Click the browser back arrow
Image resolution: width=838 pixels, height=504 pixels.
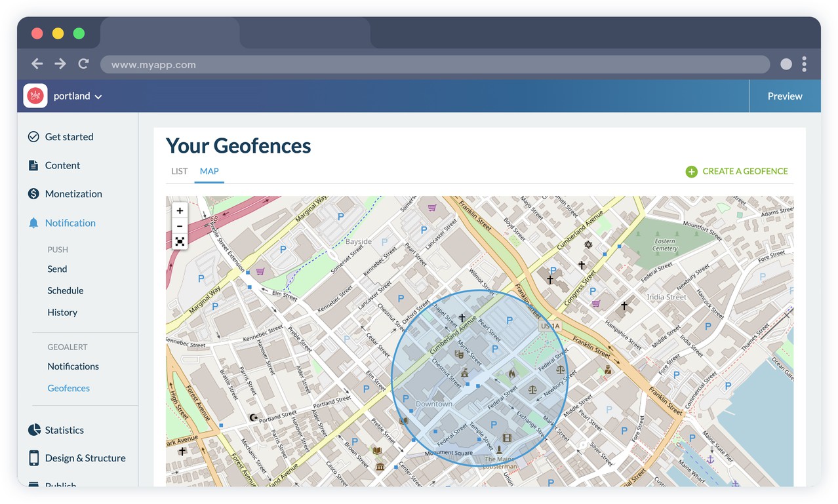pos(37,64)
